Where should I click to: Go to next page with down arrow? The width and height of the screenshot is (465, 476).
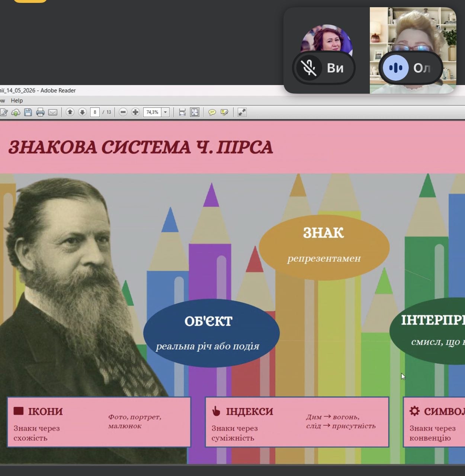point(82,112)
